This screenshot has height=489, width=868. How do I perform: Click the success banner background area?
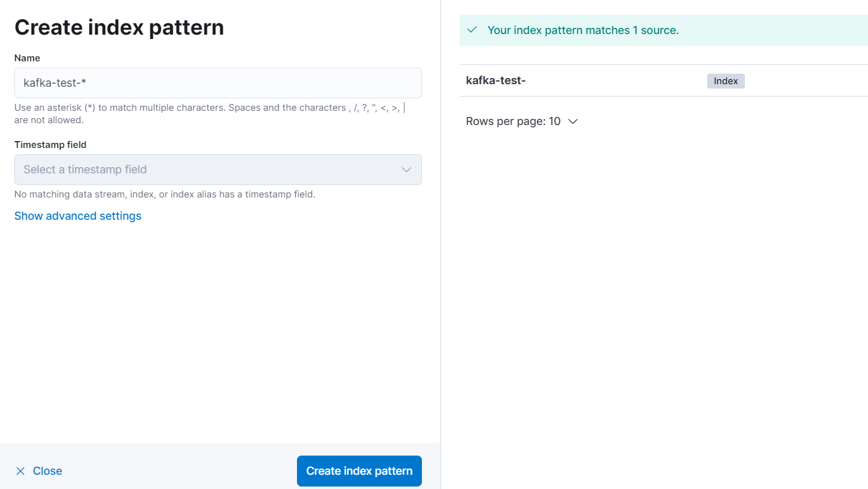click(773, 30)
